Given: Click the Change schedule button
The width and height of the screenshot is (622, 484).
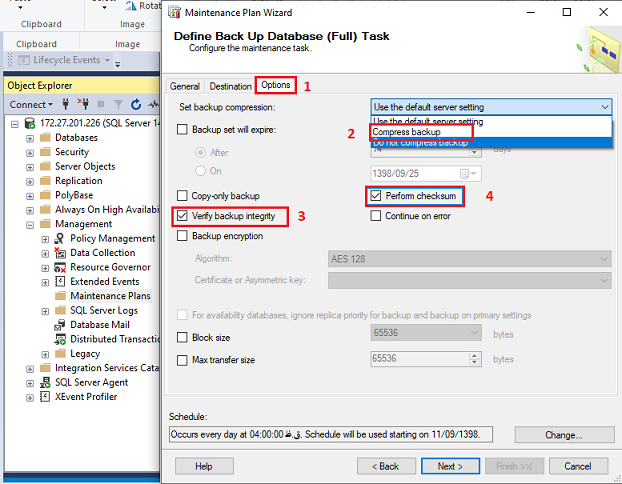Looking at the screenshot, I should pyautogui.click(x=564, y=435).
